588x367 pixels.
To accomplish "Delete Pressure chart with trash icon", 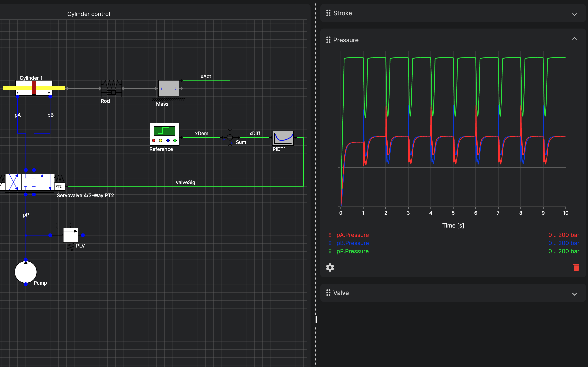I will pyautogui.click(x=576, y=268).
